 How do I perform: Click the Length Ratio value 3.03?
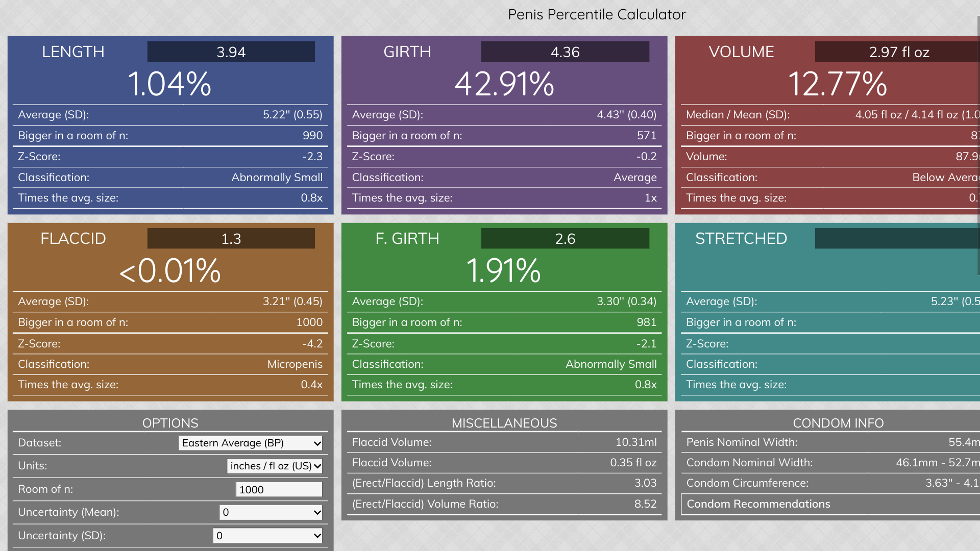646,483
